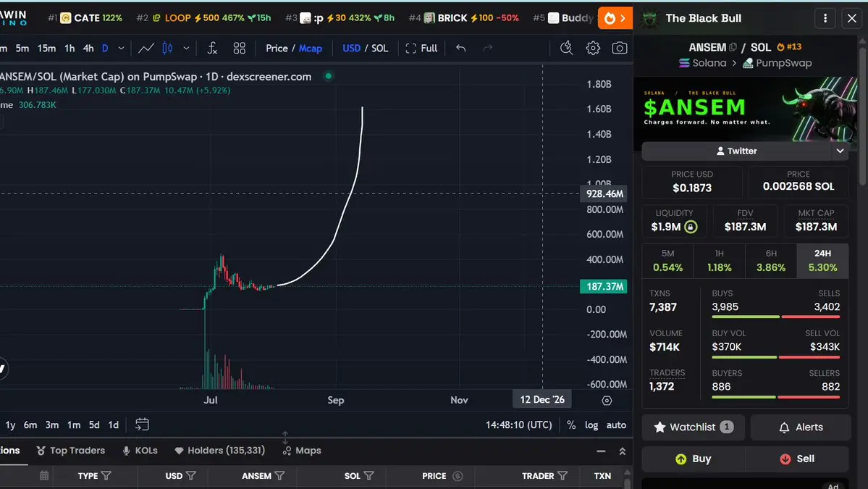
Task: Filter transactions by the USD funnel icon
Action: [x=191, y=476]
